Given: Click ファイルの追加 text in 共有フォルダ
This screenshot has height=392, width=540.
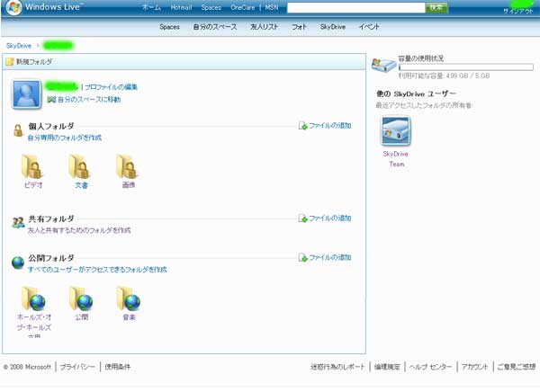Looking at the screenshot, I should (330, 218).
